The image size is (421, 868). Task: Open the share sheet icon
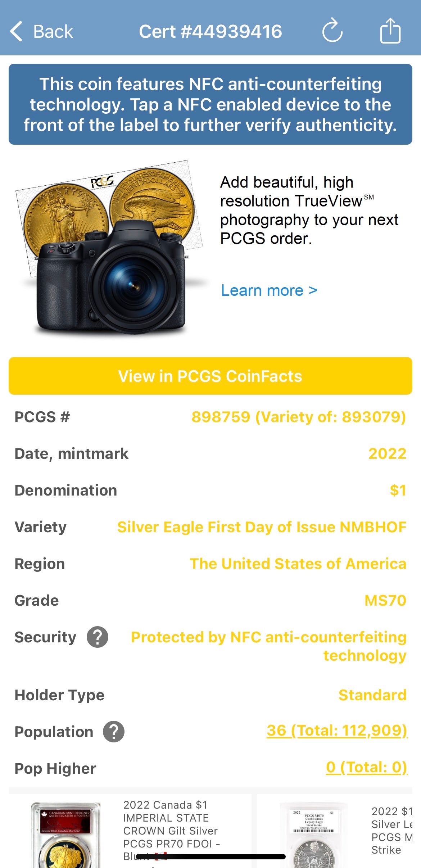(x=390, y=31)
